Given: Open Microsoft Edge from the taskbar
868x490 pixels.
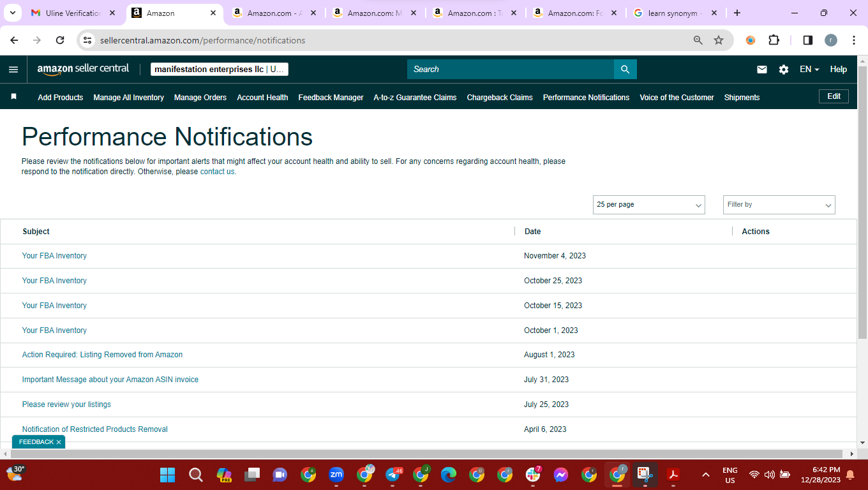Looking at the screenshot, I should [449, 475].
